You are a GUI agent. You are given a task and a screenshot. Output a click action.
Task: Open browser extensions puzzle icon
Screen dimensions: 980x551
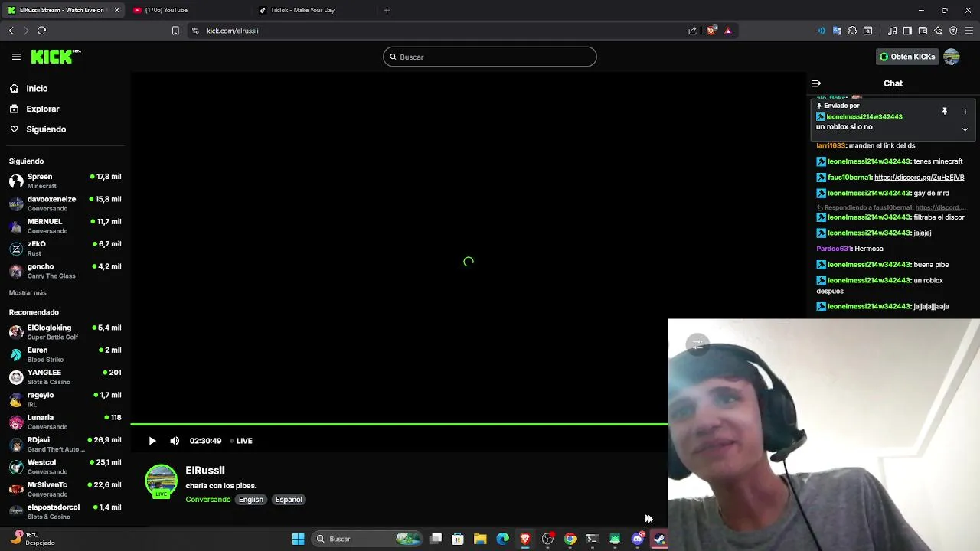[852, 31]
